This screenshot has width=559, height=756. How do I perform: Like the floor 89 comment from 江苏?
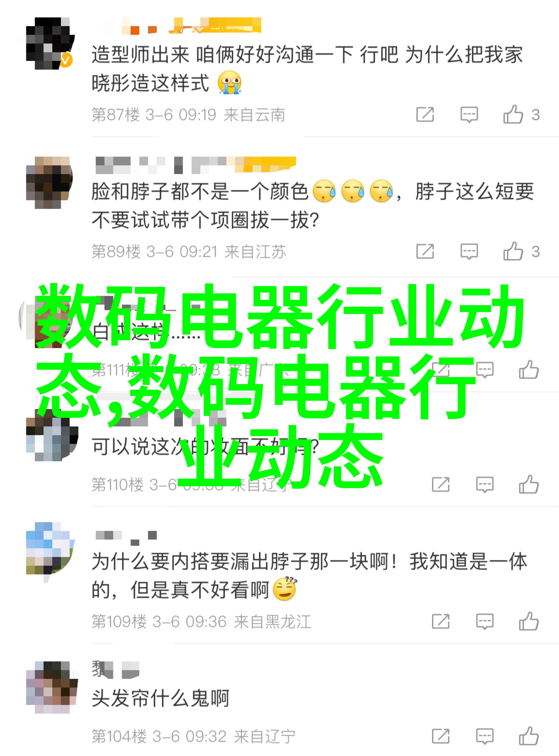tap(513, 251)
